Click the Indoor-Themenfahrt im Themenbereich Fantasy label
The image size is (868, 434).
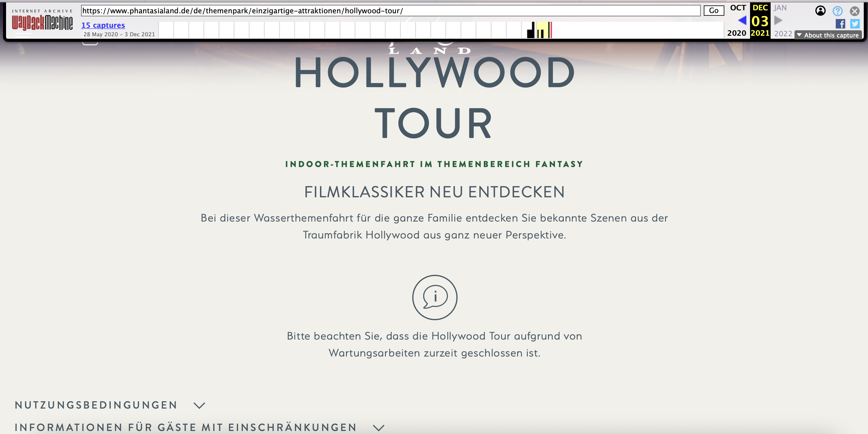(x=434, y=164)
